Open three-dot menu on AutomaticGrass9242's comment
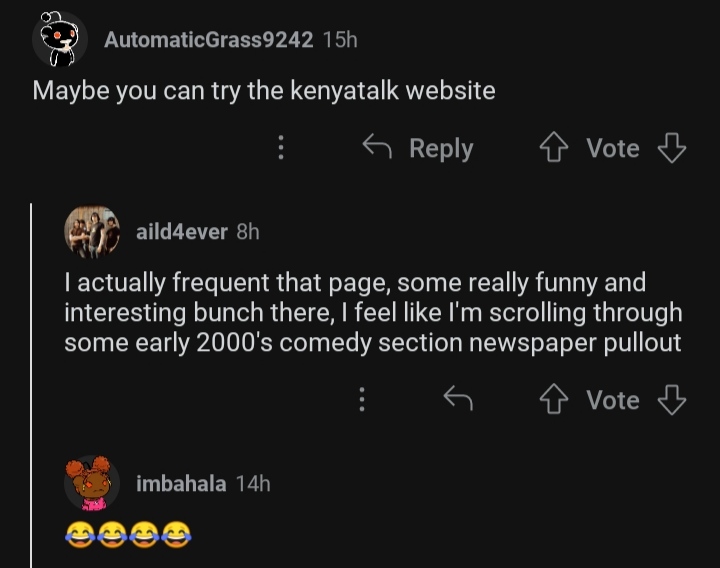The width and height of the screenshot is (720, 568). (x=281, y=149)
